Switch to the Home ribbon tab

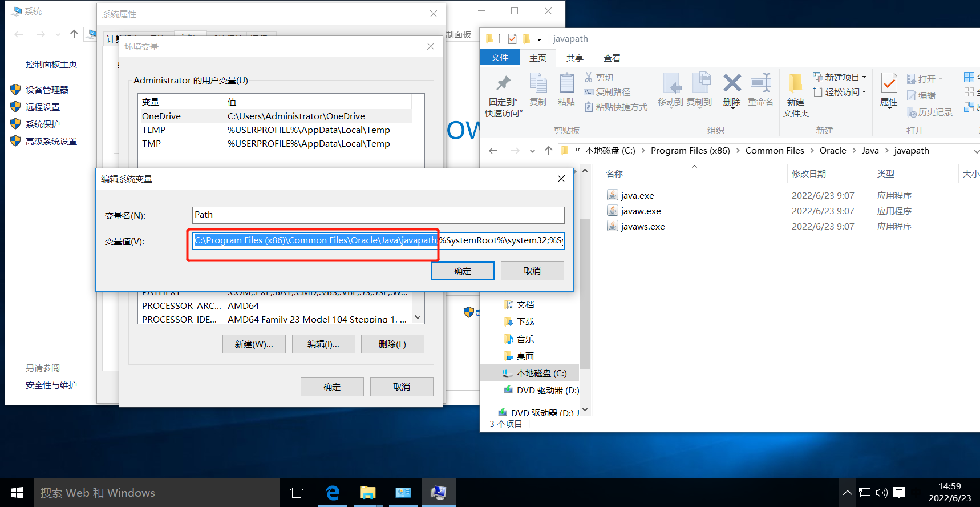[538, 58]
